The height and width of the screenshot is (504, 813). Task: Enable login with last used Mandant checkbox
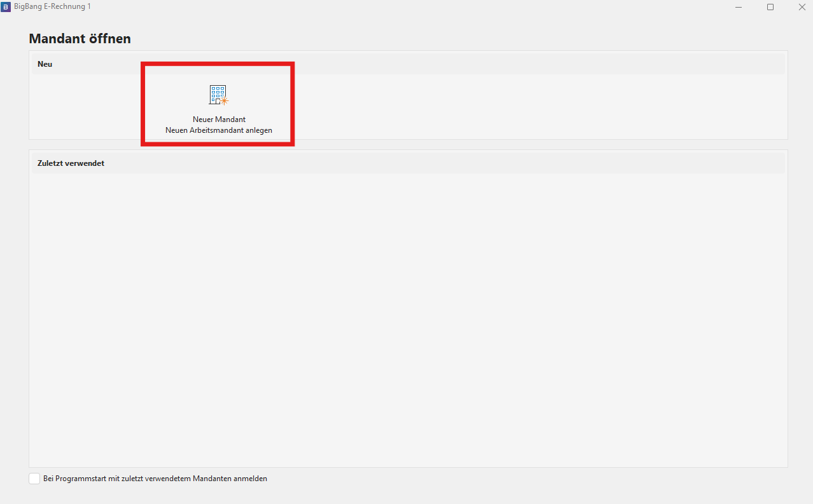pos(34,479)
